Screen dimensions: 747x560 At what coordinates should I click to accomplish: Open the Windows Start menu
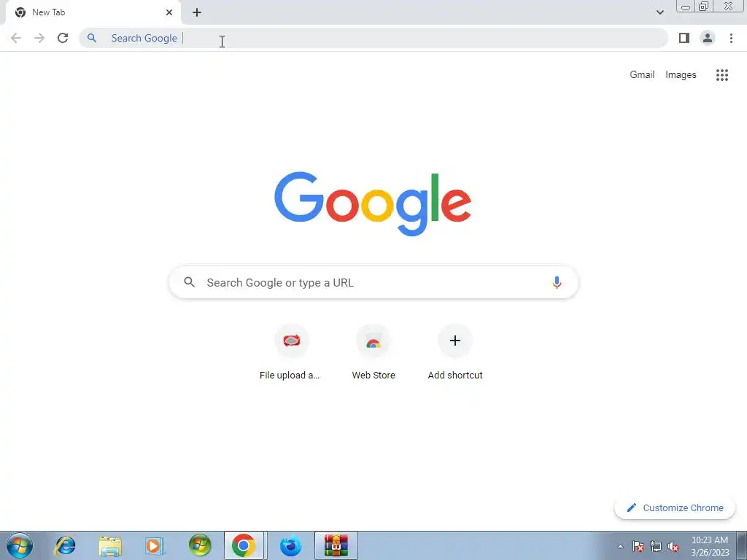pos(20,545)
